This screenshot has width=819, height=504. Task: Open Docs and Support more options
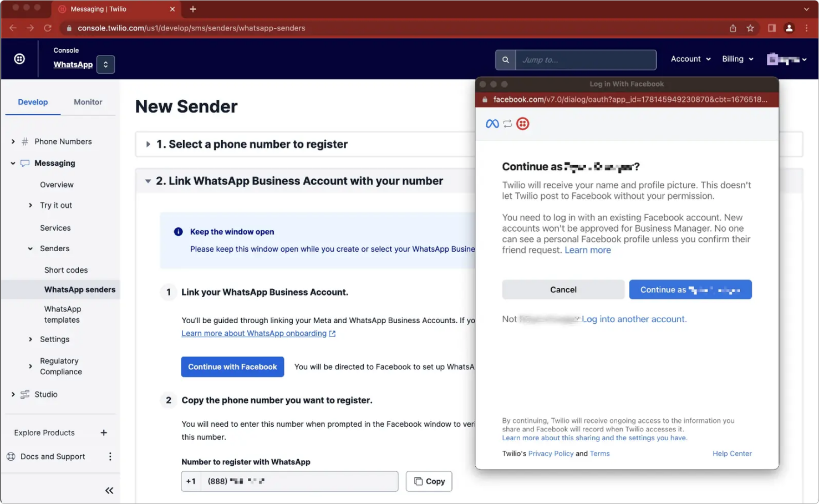click(x=110, y=456)
